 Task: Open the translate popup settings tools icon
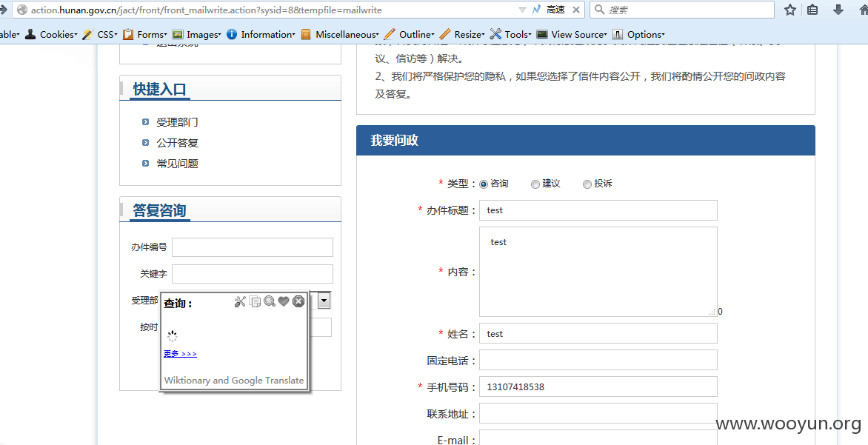pyautogui.click(x=240, y=301)
